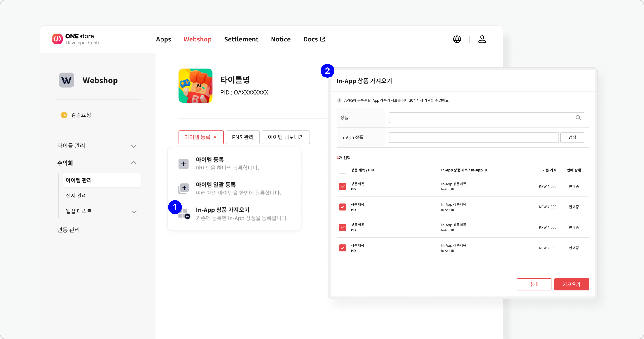This screenshot has width=644, height=339.
Task: Click the plus icon for 아이템 등록
Action: 183,164
